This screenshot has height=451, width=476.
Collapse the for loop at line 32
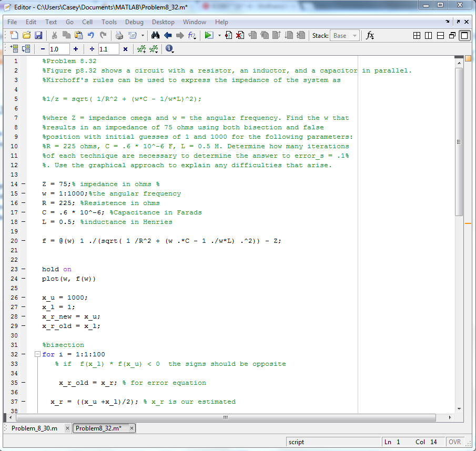click(x=37, y=354)
